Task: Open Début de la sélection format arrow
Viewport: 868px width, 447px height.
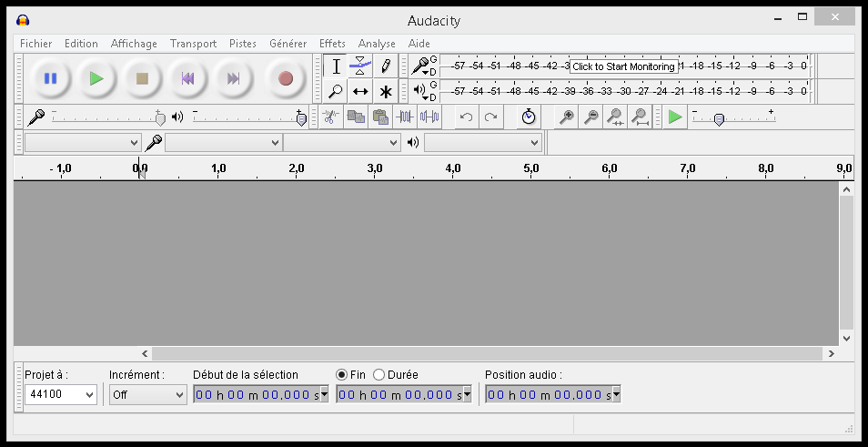Action: [x=325, y=394]
